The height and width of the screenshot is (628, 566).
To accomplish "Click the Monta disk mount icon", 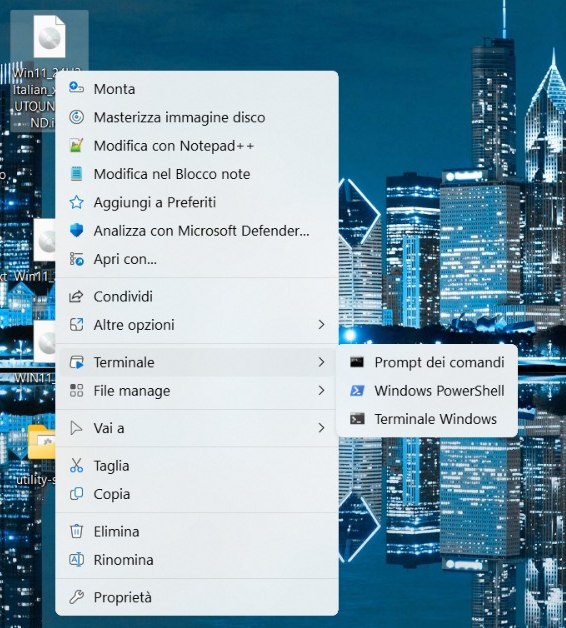I will pyautogui.click(x=76, y=88).
